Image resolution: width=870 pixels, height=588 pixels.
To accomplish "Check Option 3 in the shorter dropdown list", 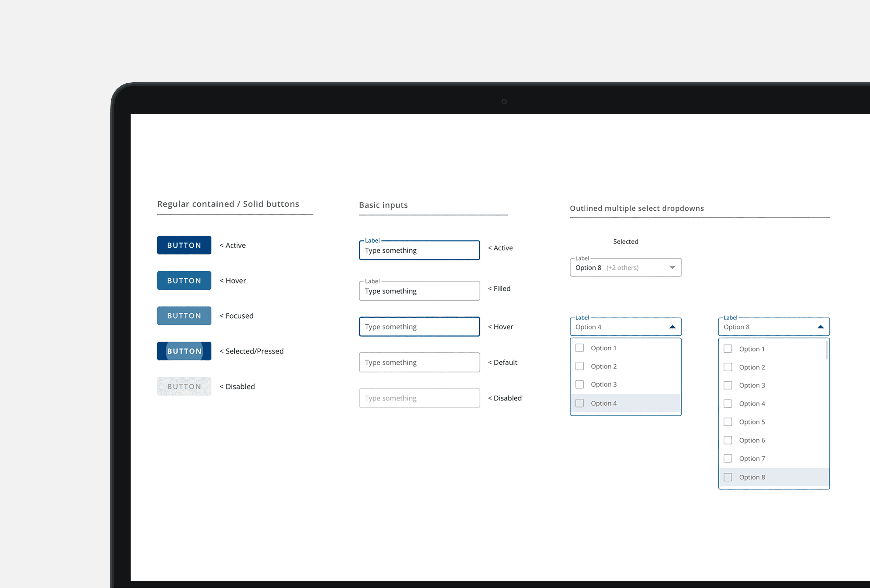I will (x=580, y=384).
